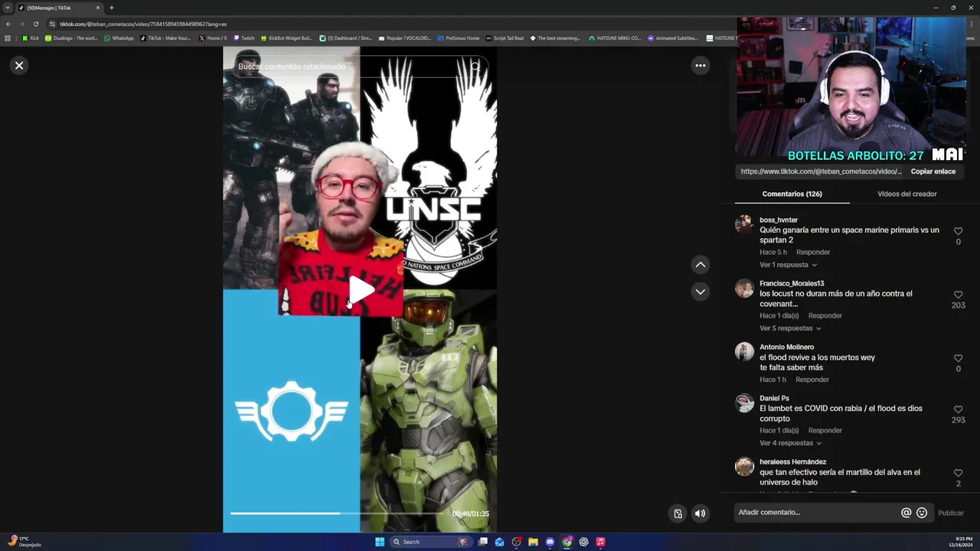Open the WhatsApp bookmark
Image resolution: width=980 pixels, height=551 pixels.
(119, 37)
